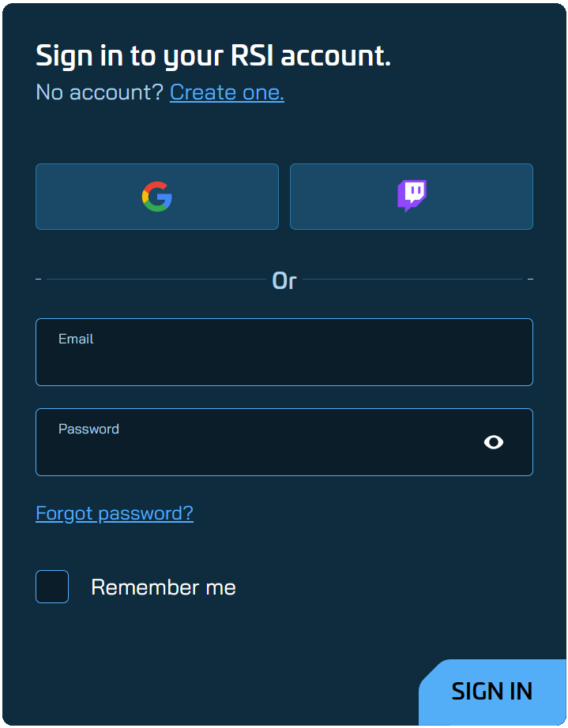Click the angled corner of SIGN IN button
This screenshot has width=568, height=728.
tap(429, 670)
